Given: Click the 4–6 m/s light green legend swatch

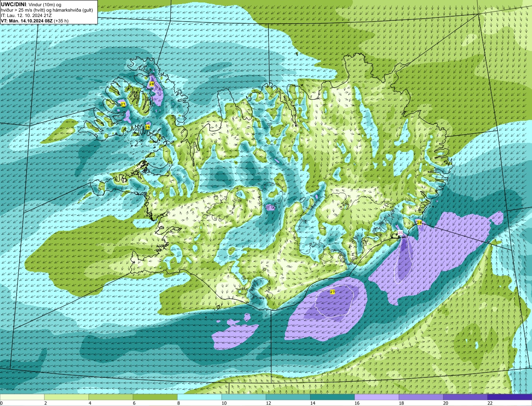Looking at the screenshot, I should point(111,397).
